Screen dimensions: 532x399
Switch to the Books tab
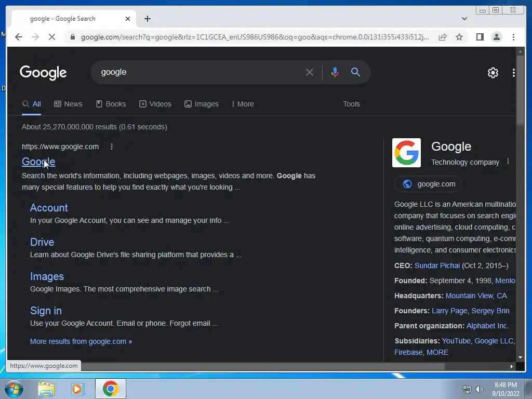[111, 104]
